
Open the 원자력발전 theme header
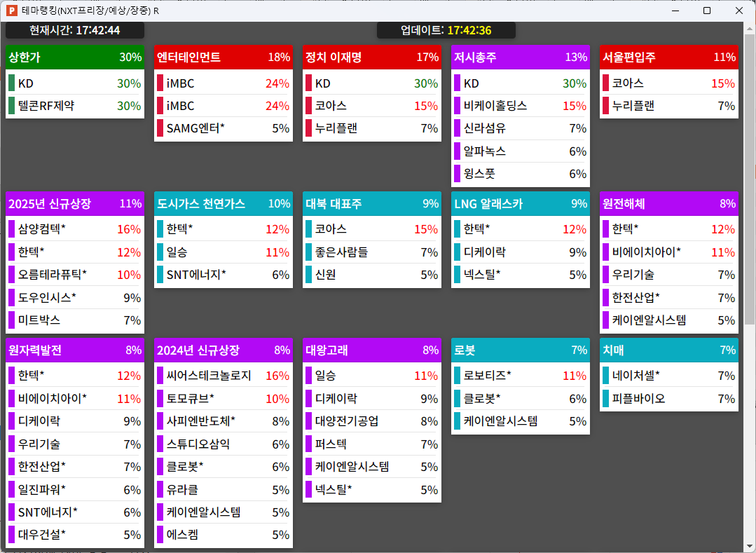pyautogui.click(x=75, y=350)
